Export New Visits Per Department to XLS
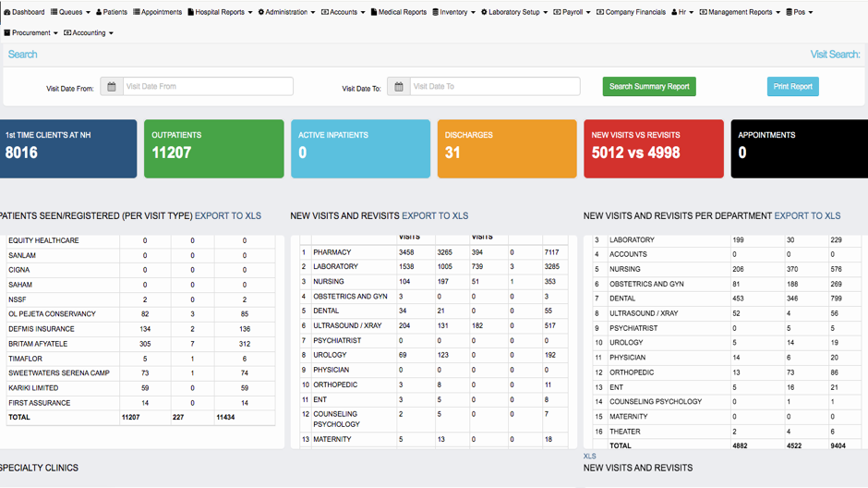This screenshot has width=868, height=488. [807, 216]
